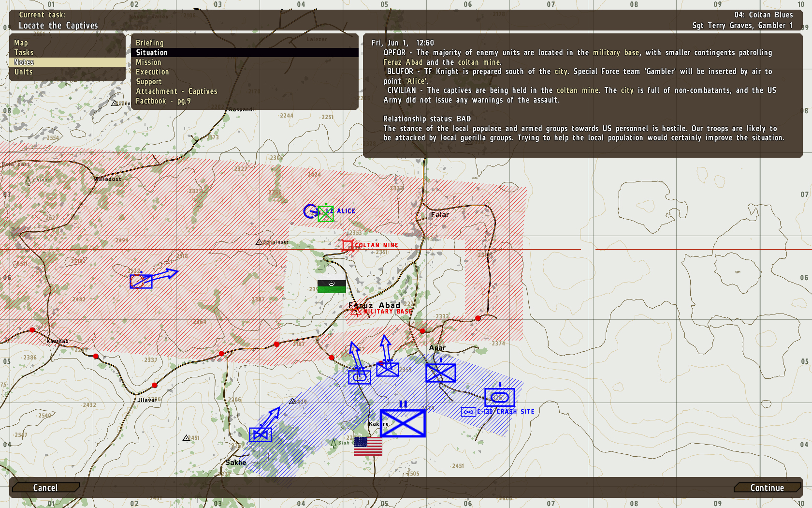Click the blue LZ Alice insertion marker
The width and height of the screenshot is (812, 508).
point(310,211)
